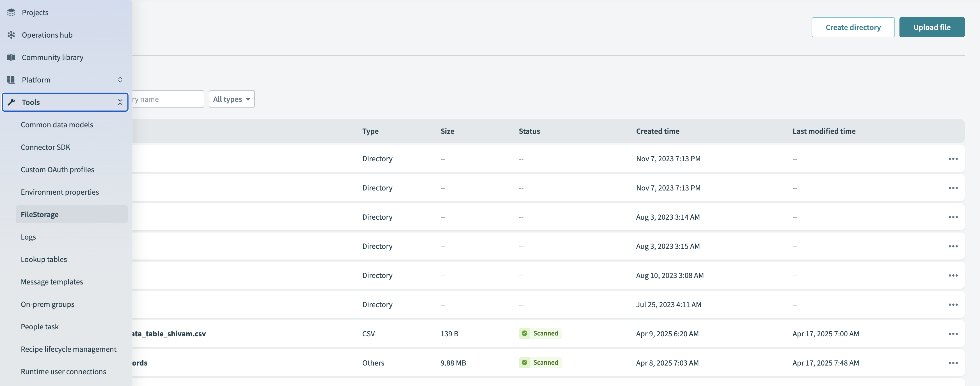The height and width of the screenshot is (386, 980).
Task: Collapse the Tools section
Action: coord(120,102)
